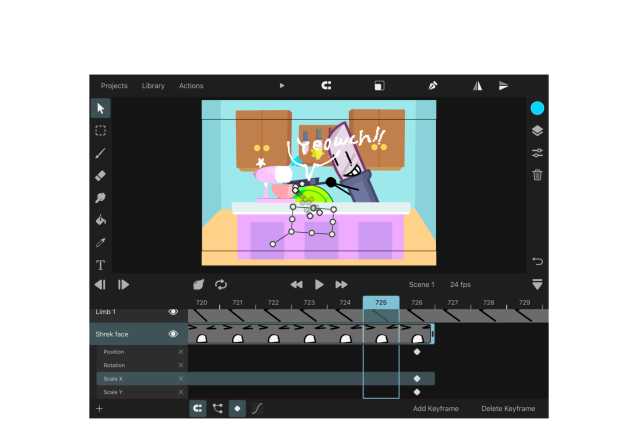The image size is (632, 446).
Task: Click Delete Keyframe
Action: pos(508,409)
